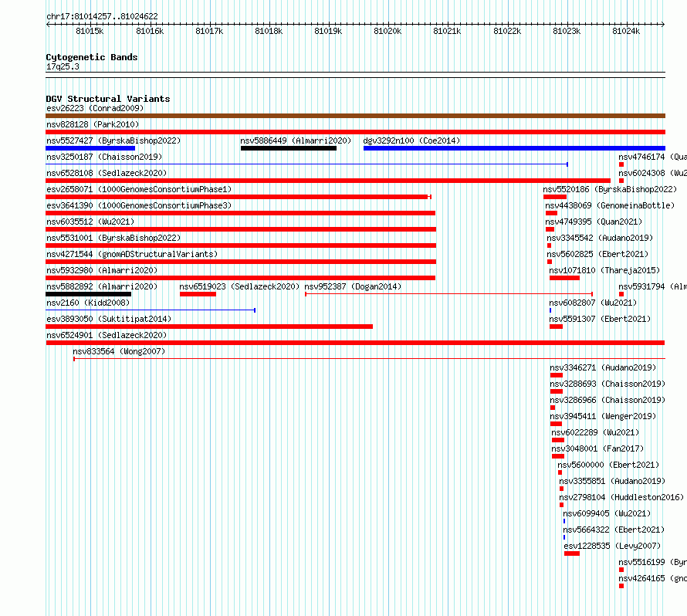Click the nsv6024308 variant label
The height and width of the screenshot is (616, 687).
[652, 173]
